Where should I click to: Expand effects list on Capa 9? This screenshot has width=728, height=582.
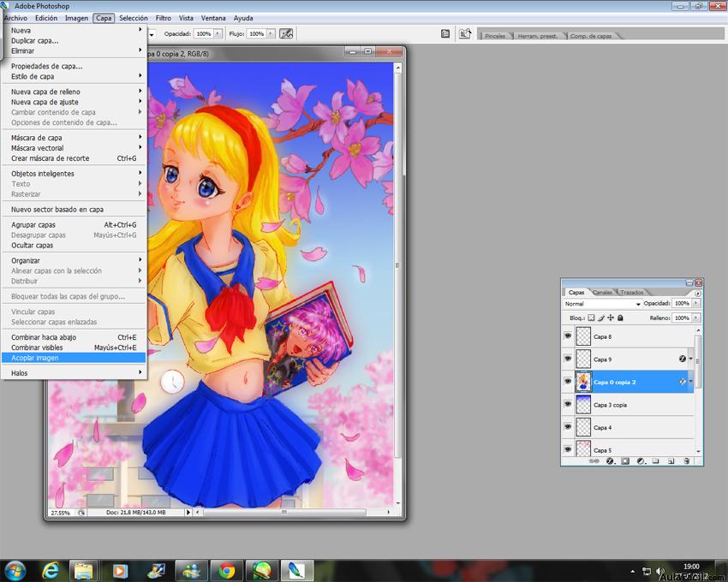[691, 359]
